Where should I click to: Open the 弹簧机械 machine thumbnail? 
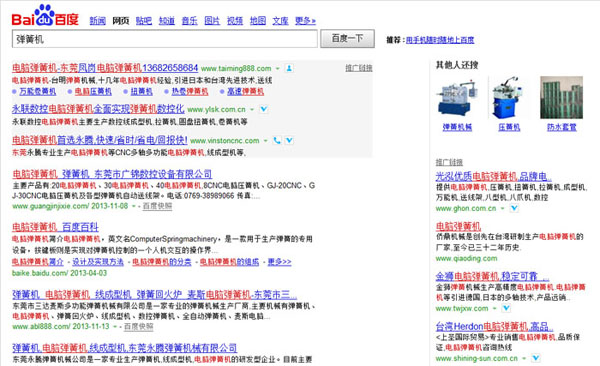pos(458,98)
